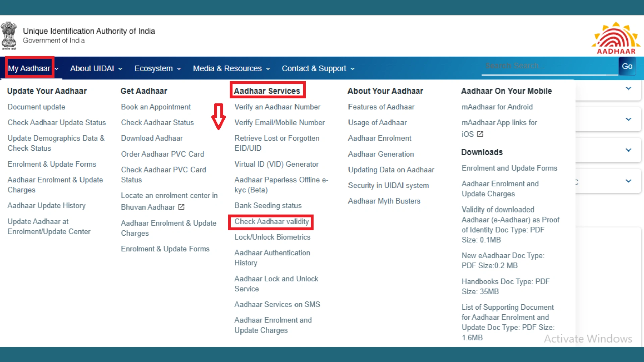Open Media & Resources menu

click(227, 68)
